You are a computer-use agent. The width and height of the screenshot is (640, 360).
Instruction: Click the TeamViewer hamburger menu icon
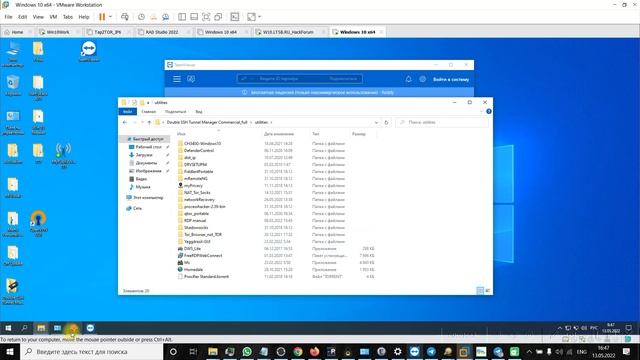177,79
